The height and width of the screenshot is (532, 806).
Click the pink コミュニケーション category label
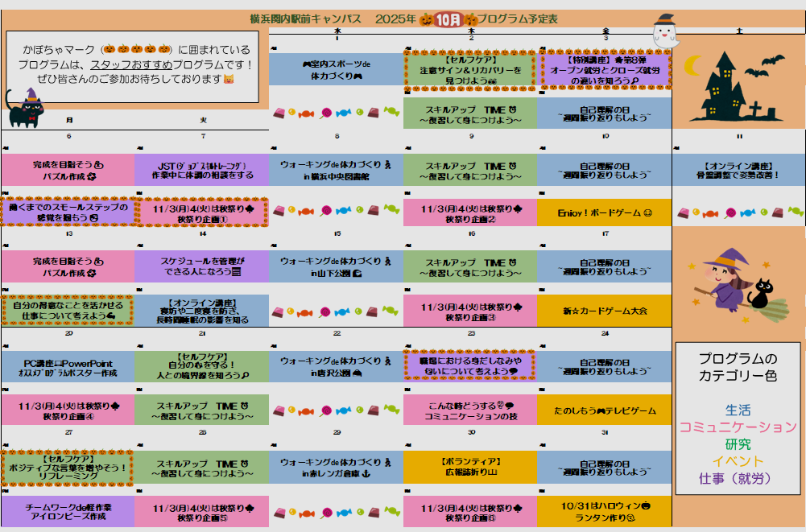738,427
